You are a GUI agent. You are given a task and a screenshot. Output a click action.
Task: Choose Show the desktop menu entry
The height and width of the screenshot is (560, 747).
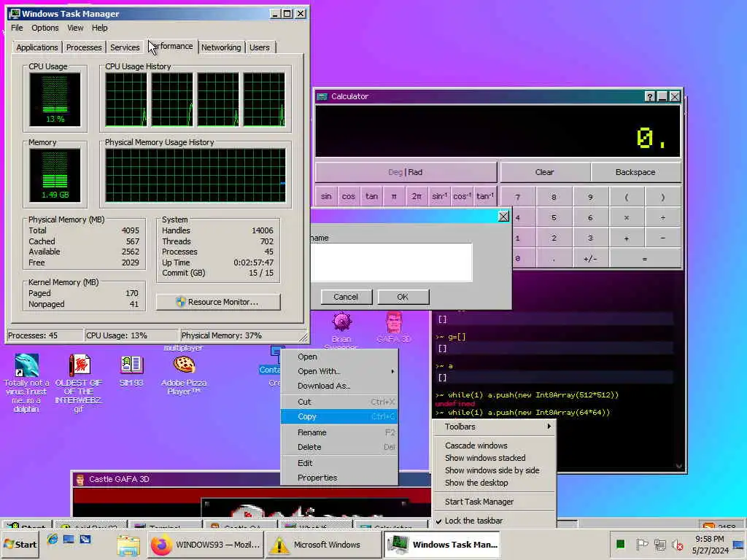tap(495, 483)
